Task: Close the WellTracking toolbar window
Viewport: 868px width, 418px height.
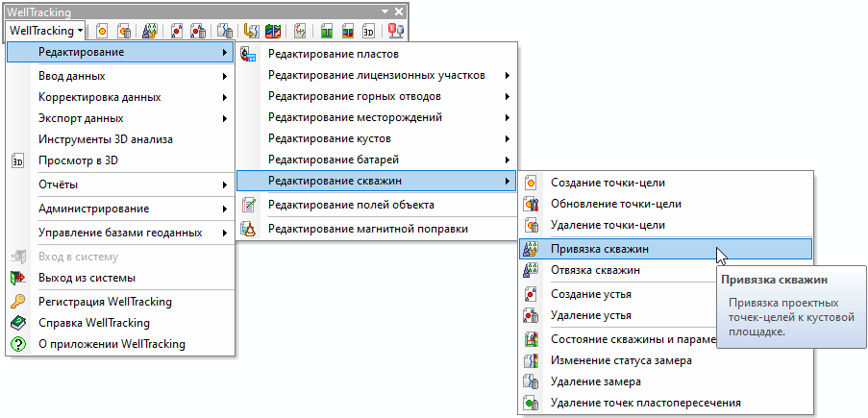Action: [x=399, y=12]
